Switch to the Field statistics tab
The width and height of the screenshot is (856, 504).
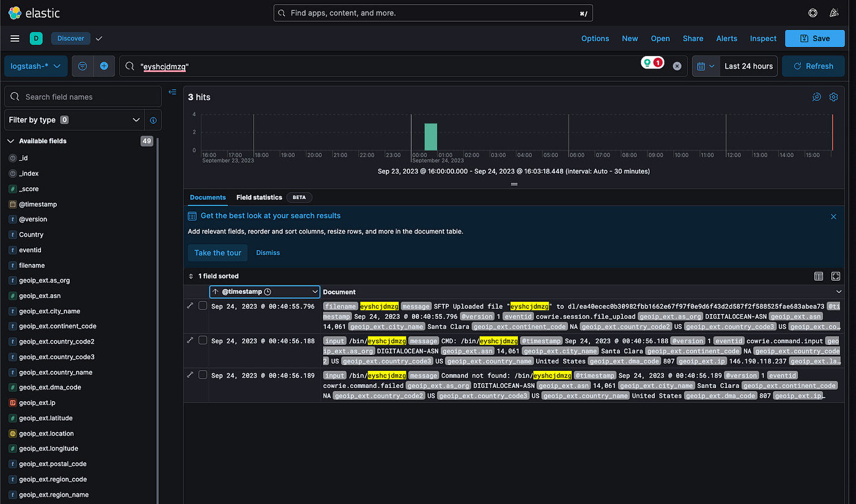point(259,198)
